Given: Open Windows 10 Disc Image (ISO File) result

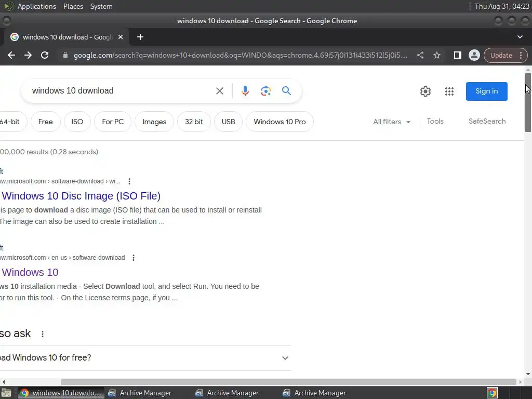Looking at the screenshot, I should (81, 196).
